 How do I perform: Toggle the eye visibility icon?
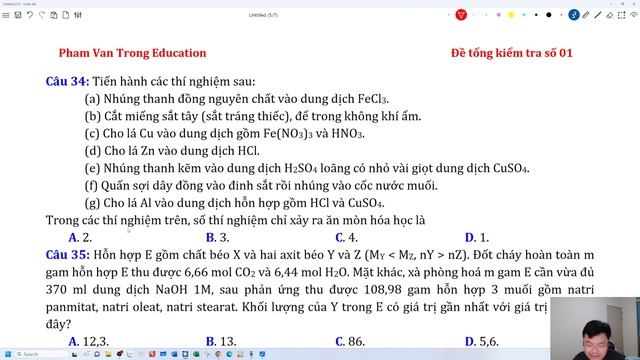point(634,15)
